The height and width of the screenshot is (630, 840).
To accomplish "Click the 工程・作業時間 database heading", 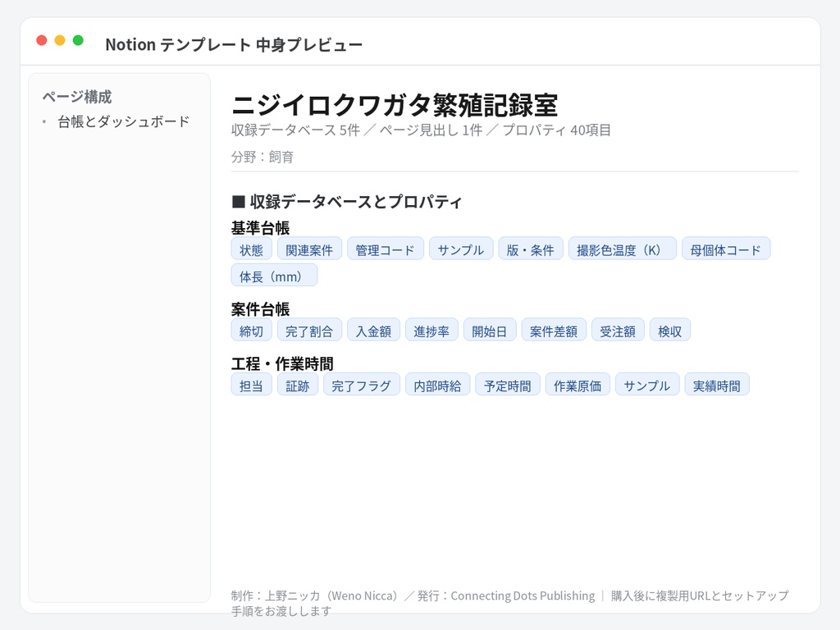I will point(282,363).
